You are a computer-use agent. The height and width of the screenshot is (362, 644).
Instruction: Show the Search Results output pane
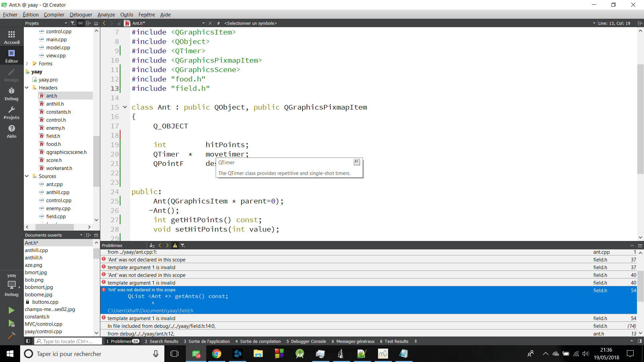[x=162, y=341]
